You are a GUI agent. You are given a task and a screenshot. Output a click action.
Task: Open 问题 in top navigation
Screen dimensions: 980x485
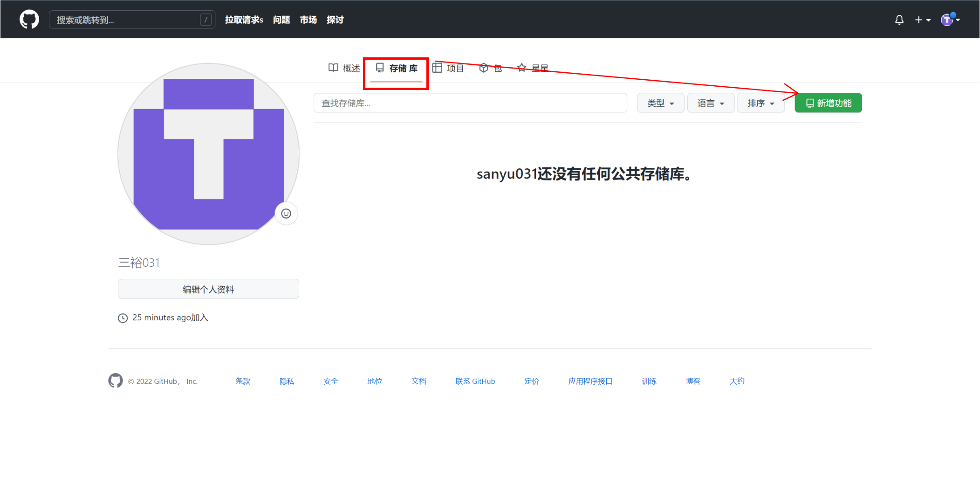pos(281,20)
